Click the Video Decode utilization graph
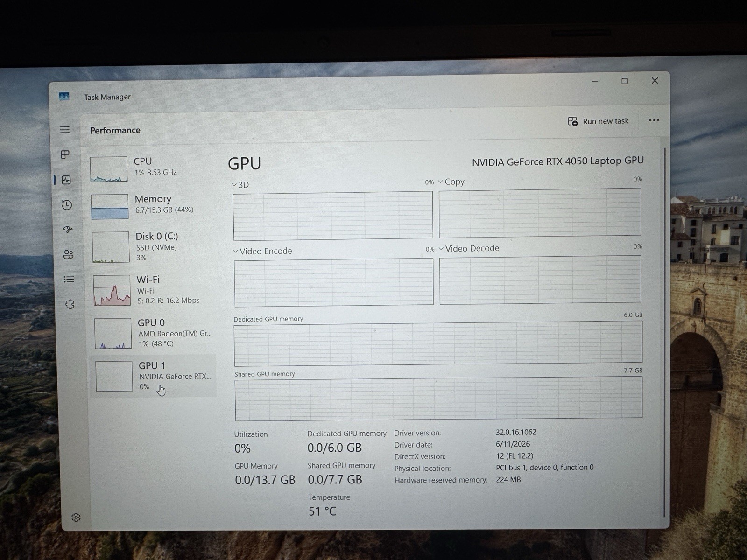 [x=540, y=280]
